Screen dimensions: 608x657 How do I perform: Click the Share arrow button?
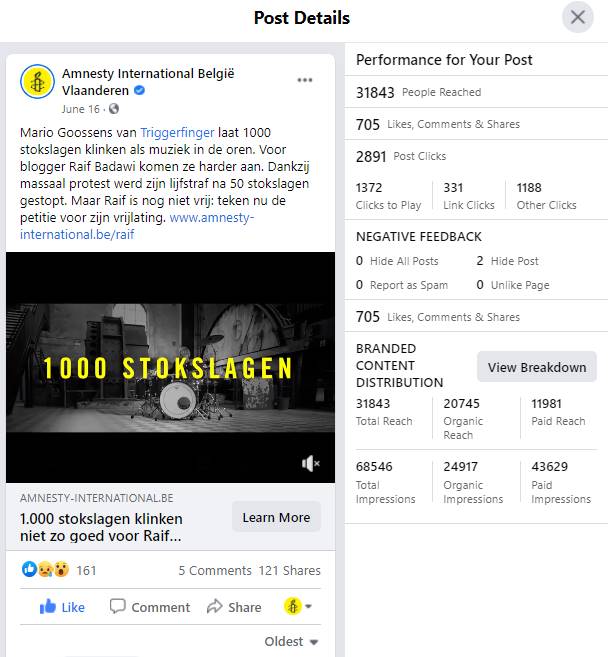(x=233, y=606)
